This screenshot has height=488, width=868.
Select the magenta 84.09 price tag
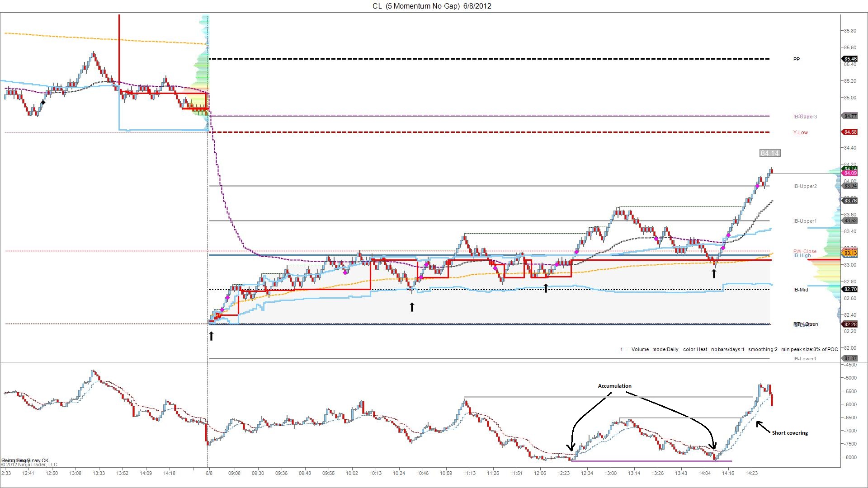point(849,173)
